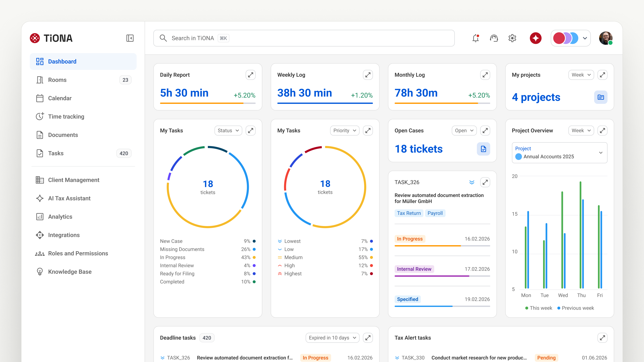Open Client Management in the sidebar
644x362 pixels.
tap(83, 180)
